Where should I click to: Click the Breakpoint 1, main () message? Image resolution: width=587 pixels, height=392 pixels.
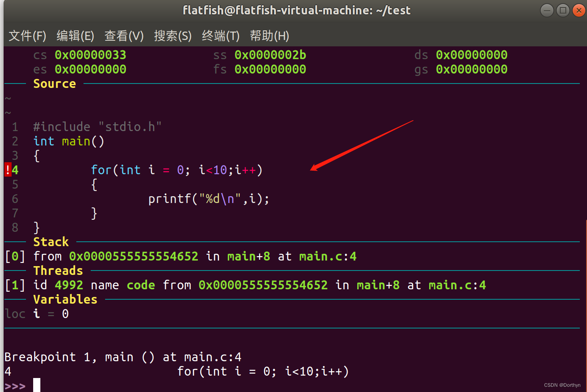tap(123, 357)
